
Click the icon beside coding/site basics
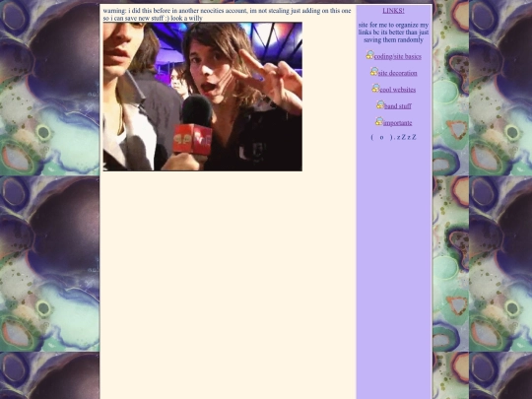369,55
